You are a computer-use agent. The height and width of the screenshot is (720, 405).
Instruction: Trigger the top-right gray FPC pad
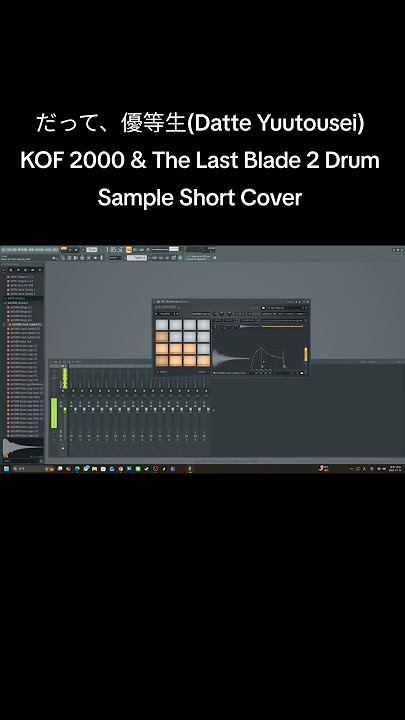pos(203,325)
